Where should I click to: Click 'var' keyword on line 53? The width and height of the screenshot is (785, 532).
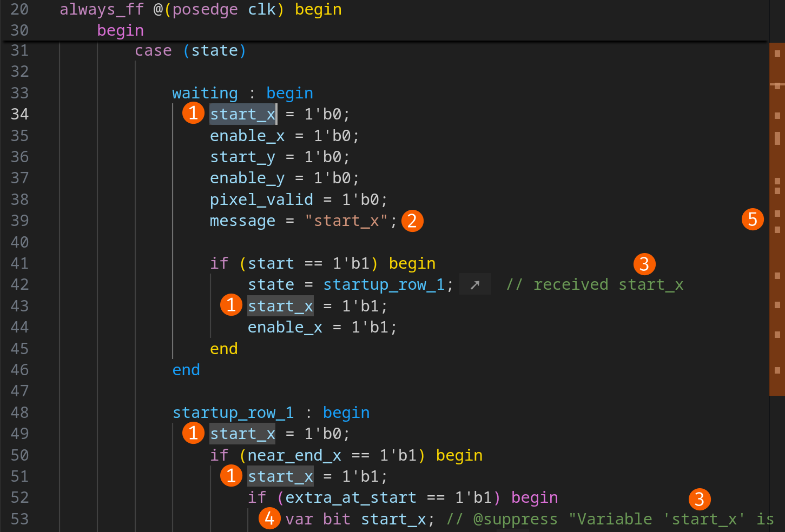[299, 520]
